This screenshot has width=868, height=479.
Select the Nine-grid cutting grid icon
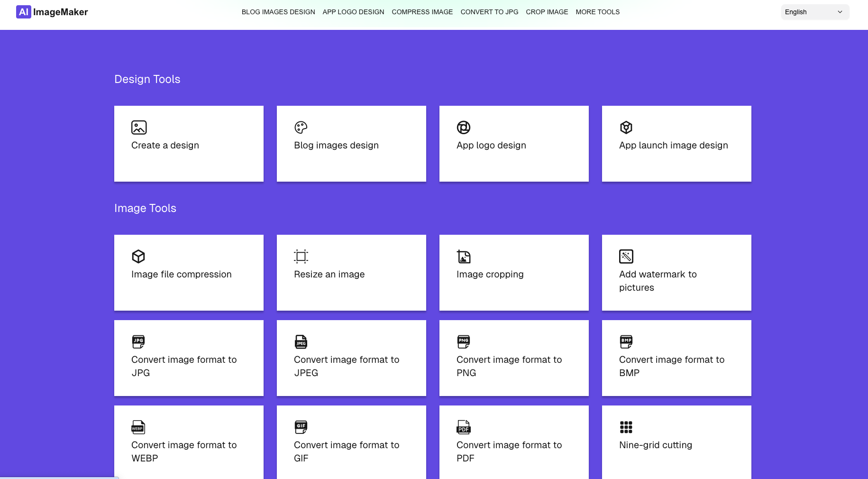[x=626, y=426]
